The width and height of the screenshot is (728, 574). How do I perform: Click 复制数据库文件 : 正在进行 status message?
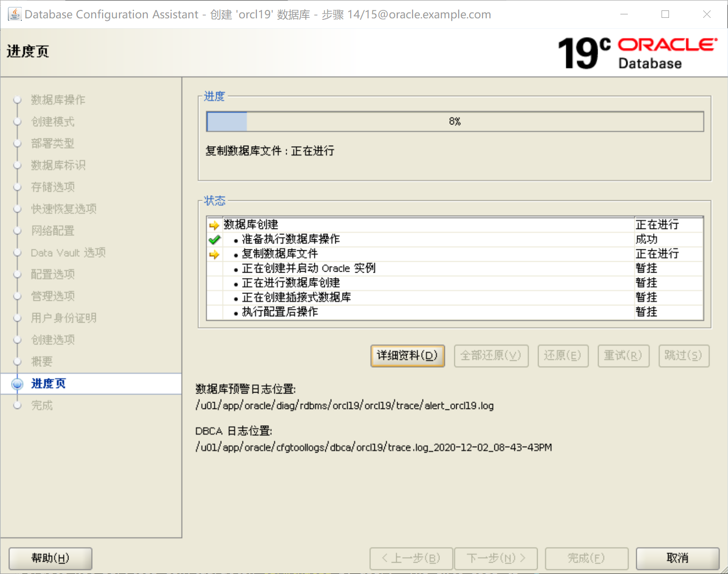click(x=270, y=151)
